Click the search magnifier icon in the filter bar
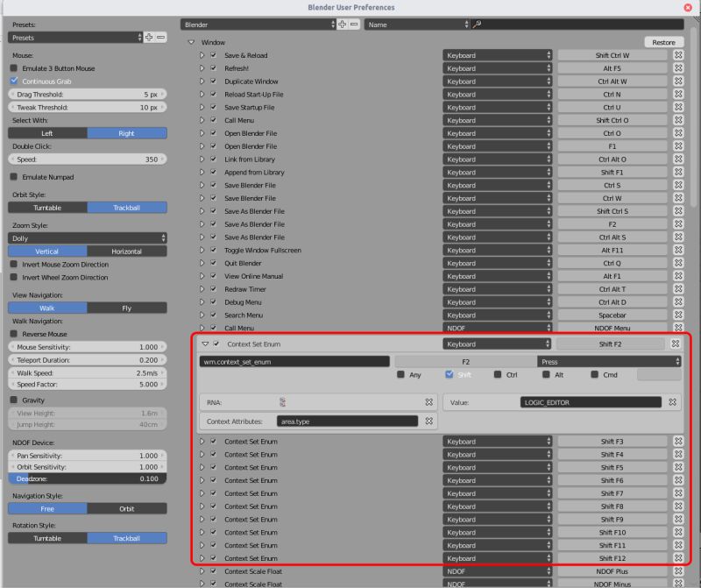Screen dimensions: 701x588 (x=477, y=25)
